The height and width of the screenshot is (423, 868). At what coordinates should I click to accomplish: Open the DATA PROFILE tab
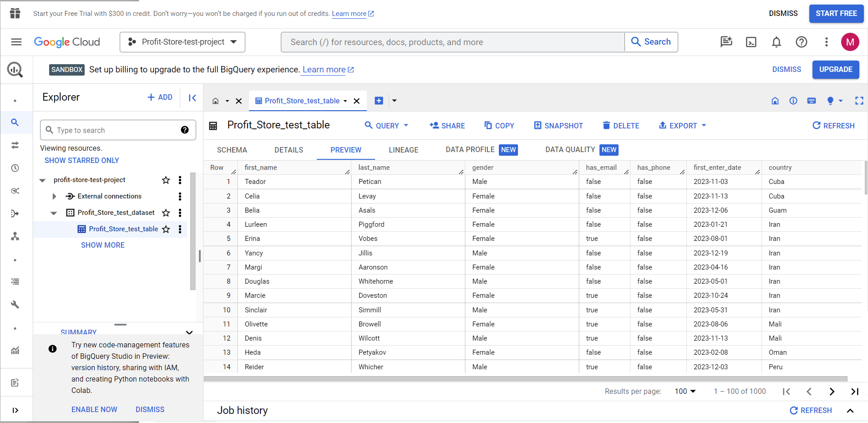(x=482, y=150)
